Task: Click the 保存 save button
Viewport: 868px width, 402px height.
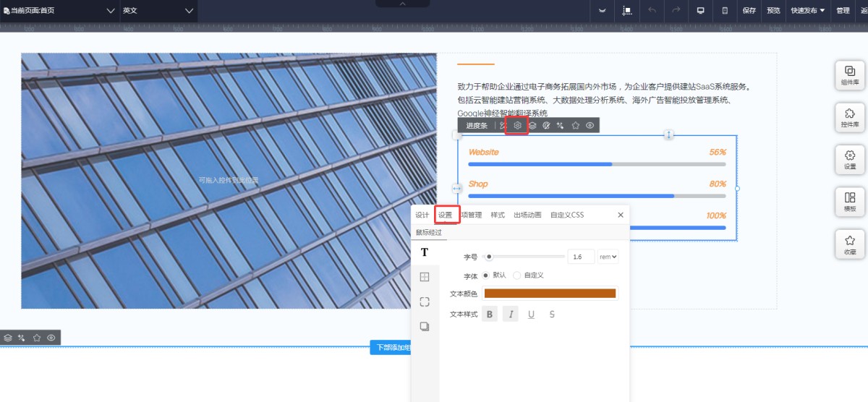Action: pos(749,11)
